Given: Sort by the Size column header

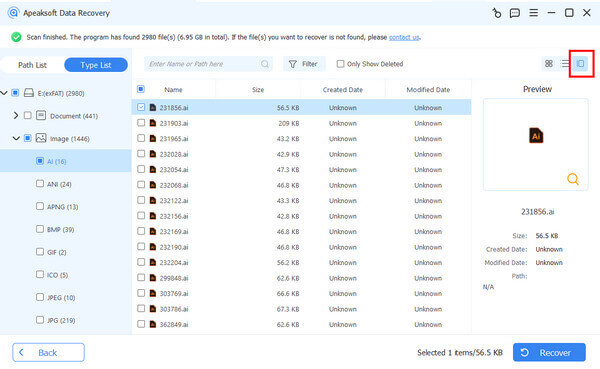Looking at the screenshot, I should [258, 90].
